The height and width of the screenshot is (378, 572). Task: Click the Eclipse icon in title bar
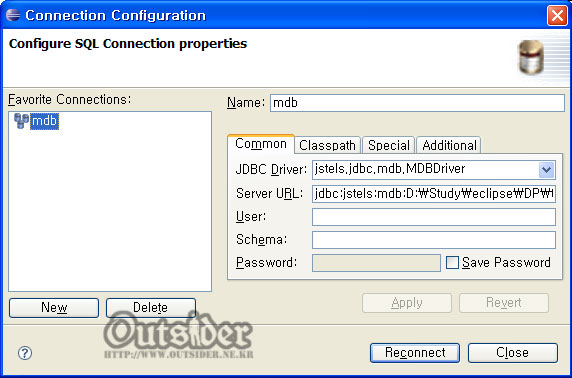coord(13,15)
